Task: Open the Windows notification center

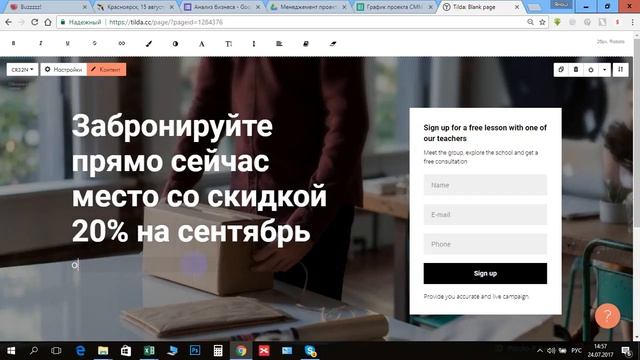Action: (626, 351)
